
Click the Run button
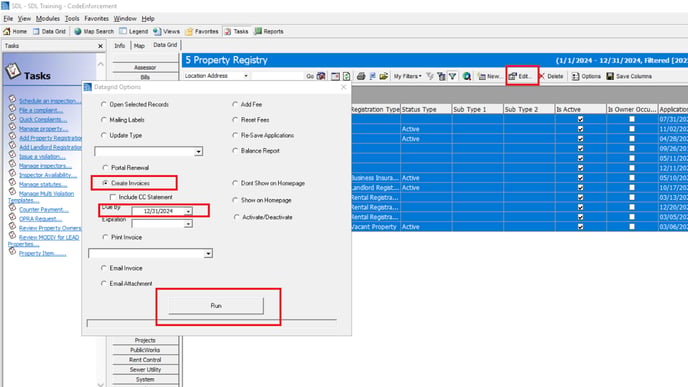(x=216, y=306)
